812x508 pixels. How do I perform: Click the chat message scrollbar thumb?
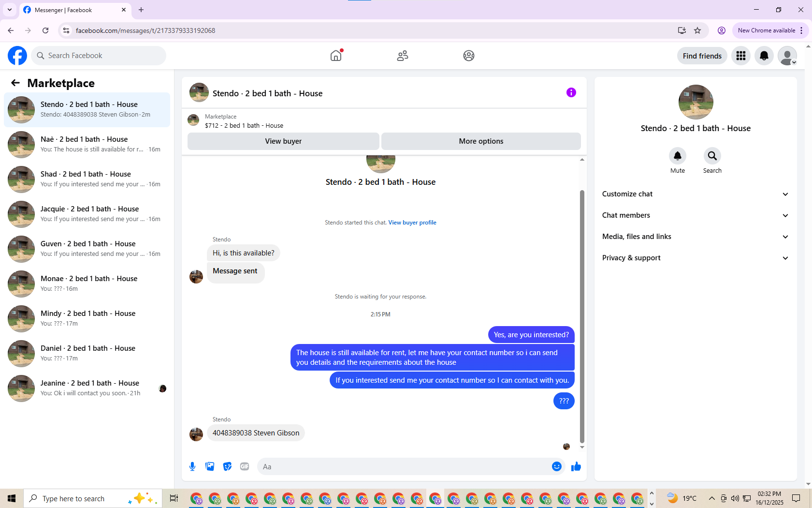tap(582, 316)
